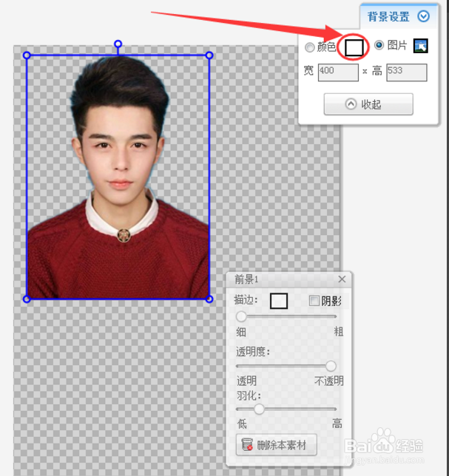The width and height of the screenshot is (449, 476).
Task: Open the 描边 stroke color swatch
Action: 279,301
